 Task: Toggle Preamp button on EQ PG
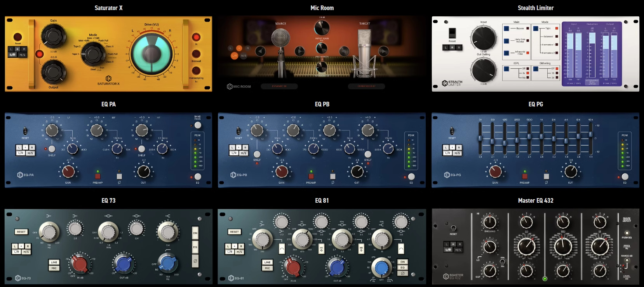tap(525, 176)
